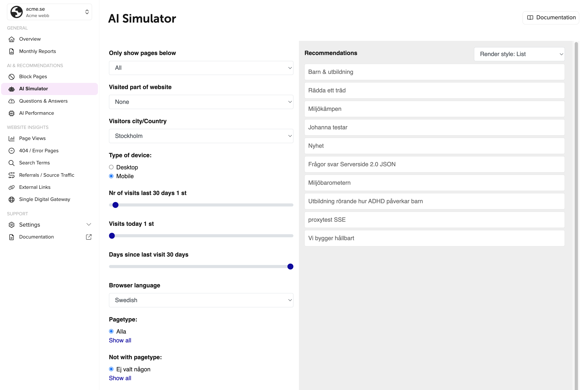Click the External Links chain icon
The height and width of the screenshot is (390, 588).
[x=11, y=187]
